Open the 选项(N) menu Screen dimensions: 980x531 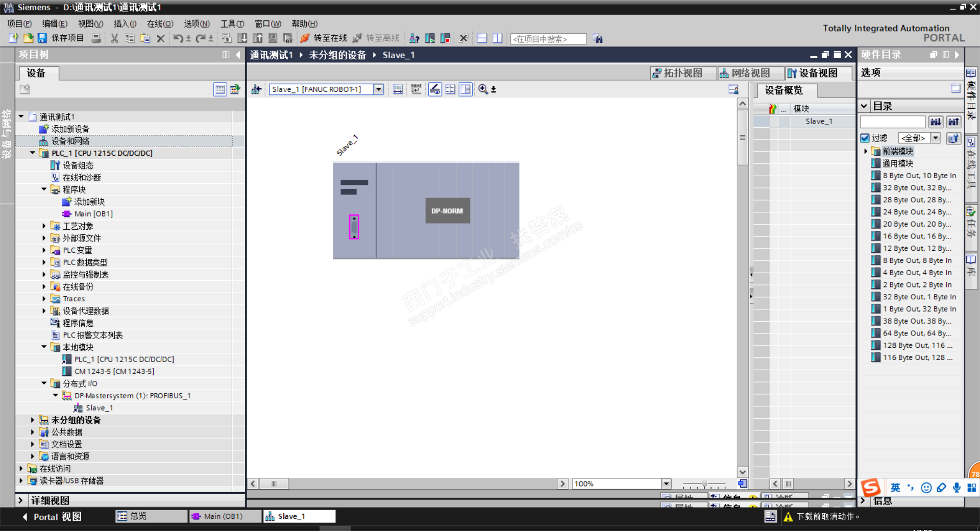pos(197,23)
